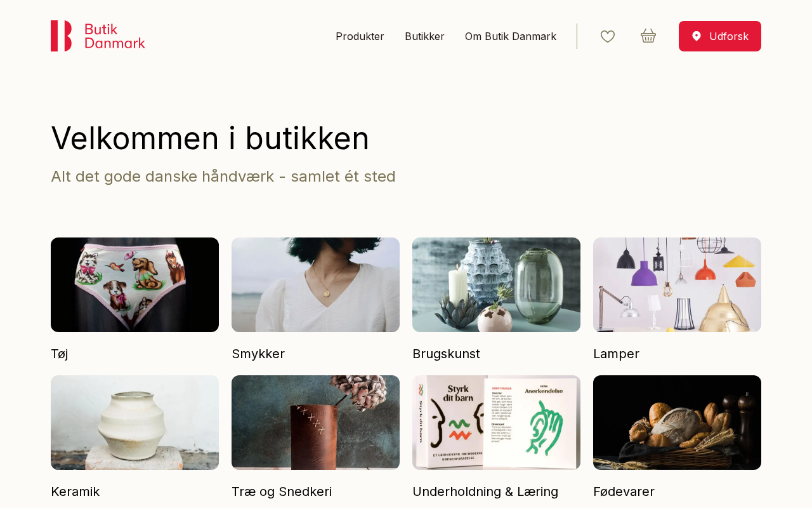Open the shopping basket icon
Viewport: 812px width, 508px height.
648,36
